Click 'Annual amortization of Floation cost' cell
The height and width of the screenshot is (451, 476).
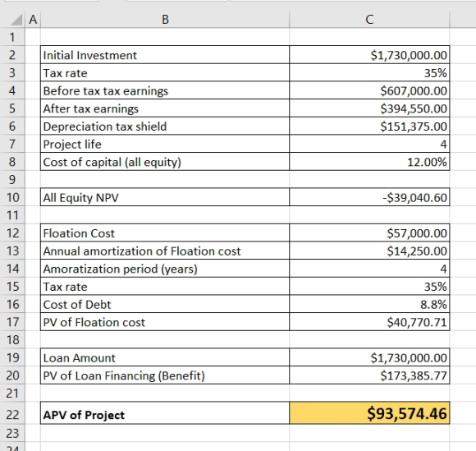pyautogui.click(x=165, y=251)
